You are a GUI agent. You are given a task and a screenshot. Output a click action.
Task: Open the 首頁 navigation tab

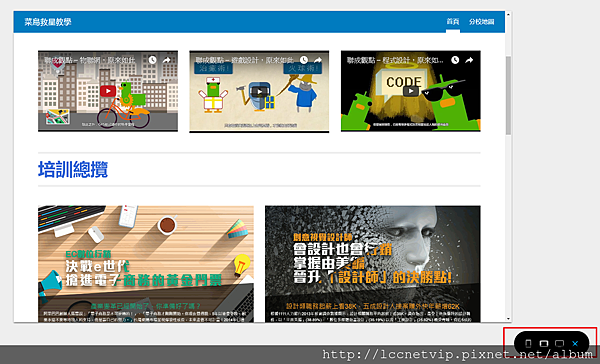(x=453, y=22)
